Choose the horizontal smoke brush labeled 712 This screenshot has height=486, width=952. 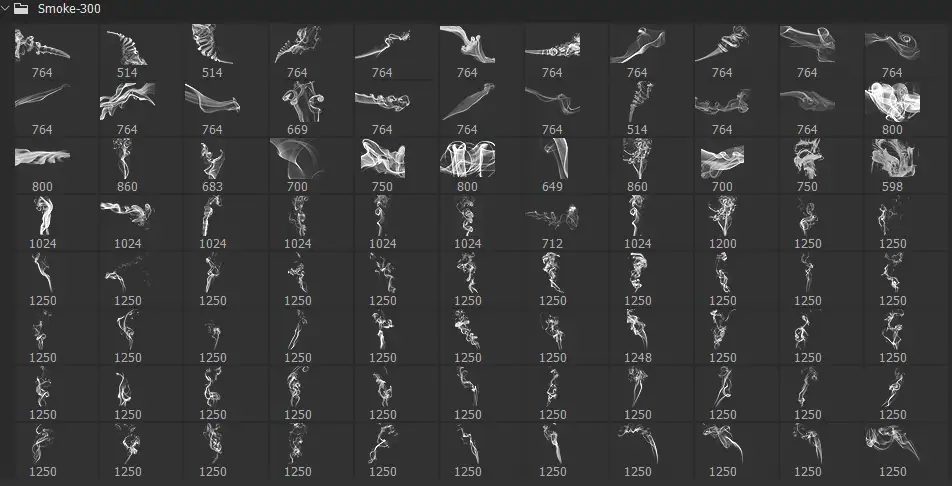point(552,222)
